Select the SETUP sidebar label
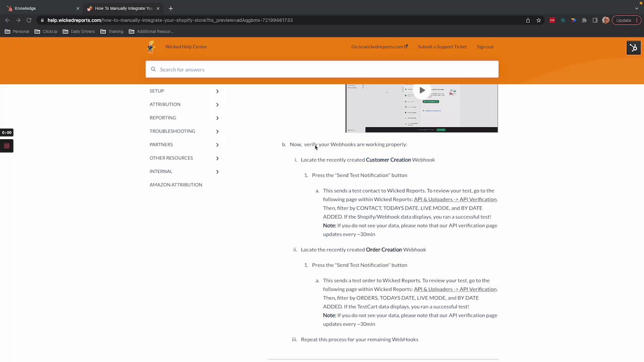The image size is (644, 362). pos(156,91)
